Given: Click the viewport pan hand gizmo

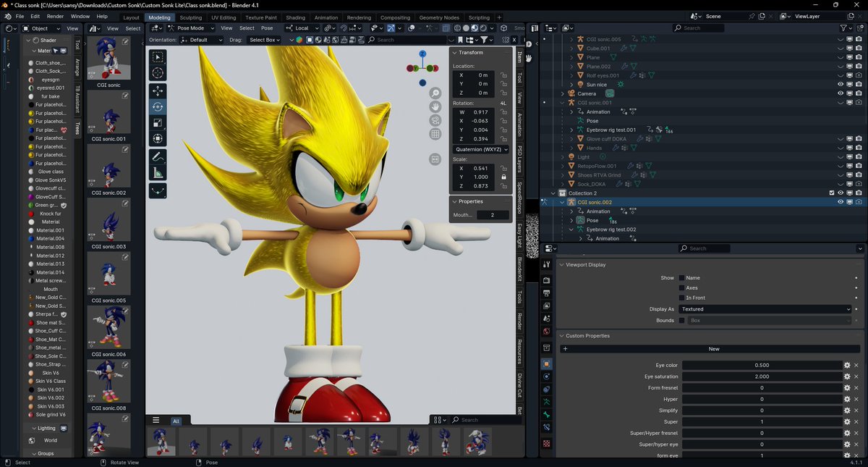Looking at the screenshot, I should point(435,107).
